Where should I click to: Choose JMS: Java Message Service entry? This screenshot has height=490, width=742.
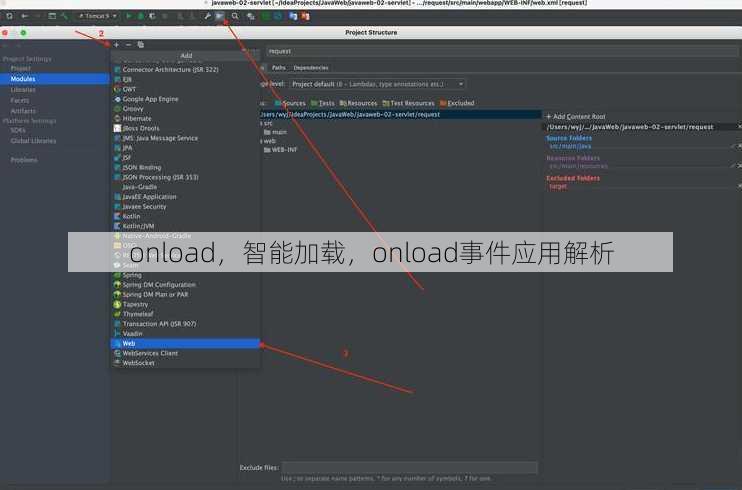pyautogui.click(x=186, y=138)
